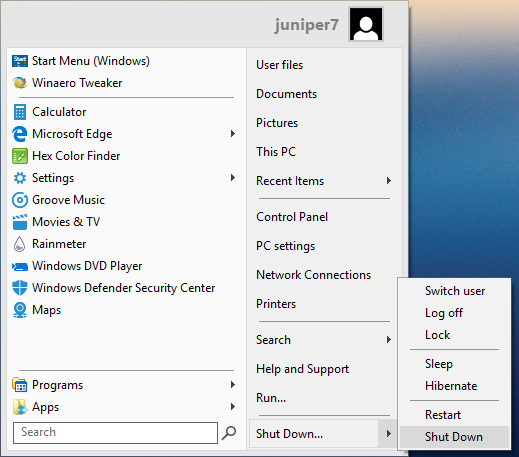Click the Apps folder icon
The image size is (519, 457).
click(20, 407)
